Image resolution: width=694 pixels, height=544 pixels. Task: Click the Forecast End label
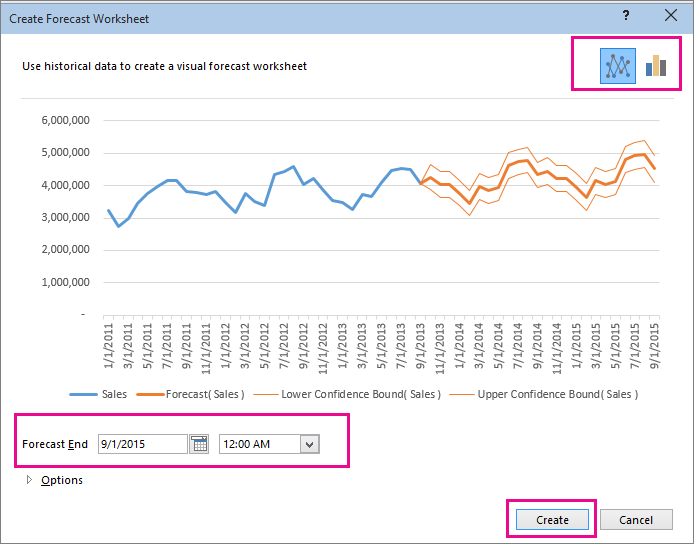pos(55,444)
